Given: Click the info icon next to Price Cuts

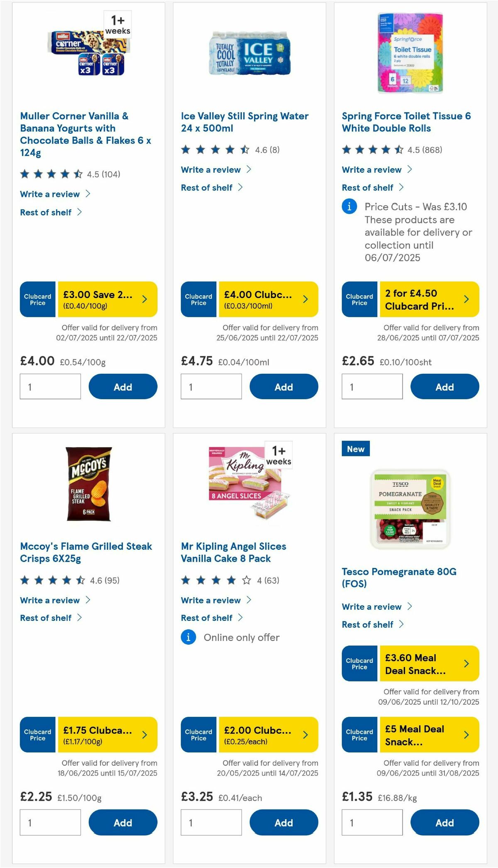Looking at the screenshot, I should (349, 206).
